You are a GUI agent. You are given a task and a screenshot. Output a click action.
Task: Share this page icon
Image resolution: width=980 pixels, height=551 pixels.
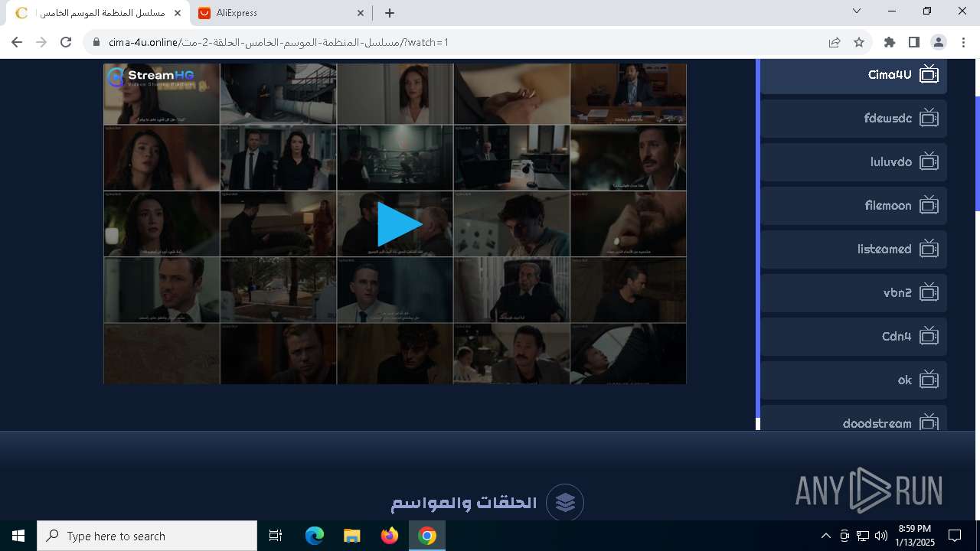click(x=835, y=42)
